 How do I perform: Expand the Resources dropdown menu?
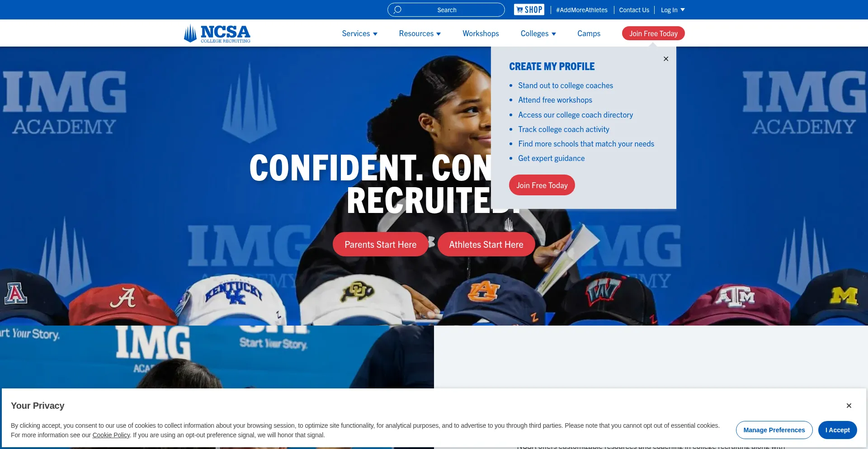pyautogui.click(x=420, y=33)
